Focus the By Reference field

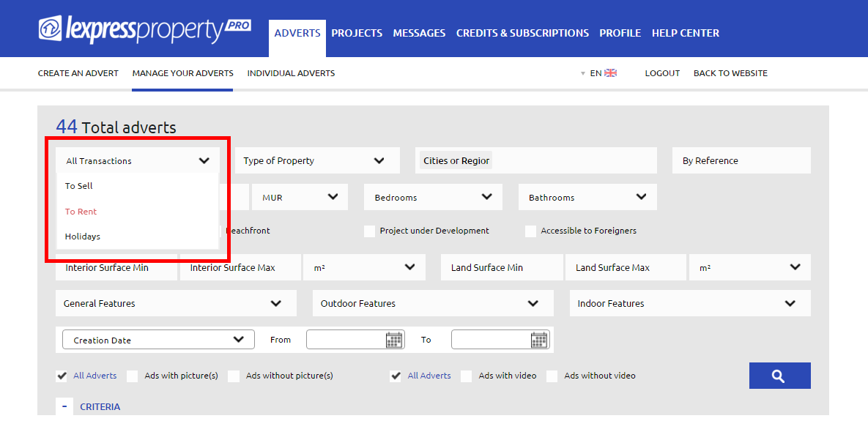point(742,161)
